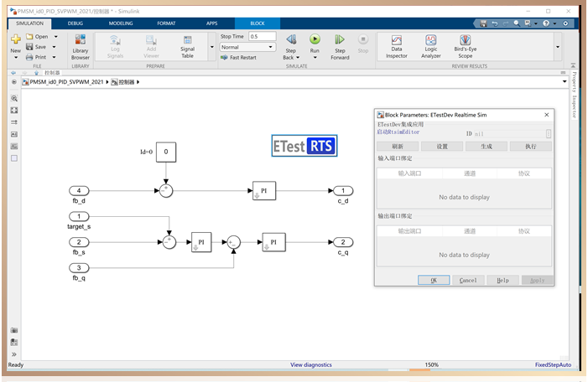Click the back arrow in navigation bar
Image resolution: width=588 pixels, height=382 pixels.
tap(13, 73)
